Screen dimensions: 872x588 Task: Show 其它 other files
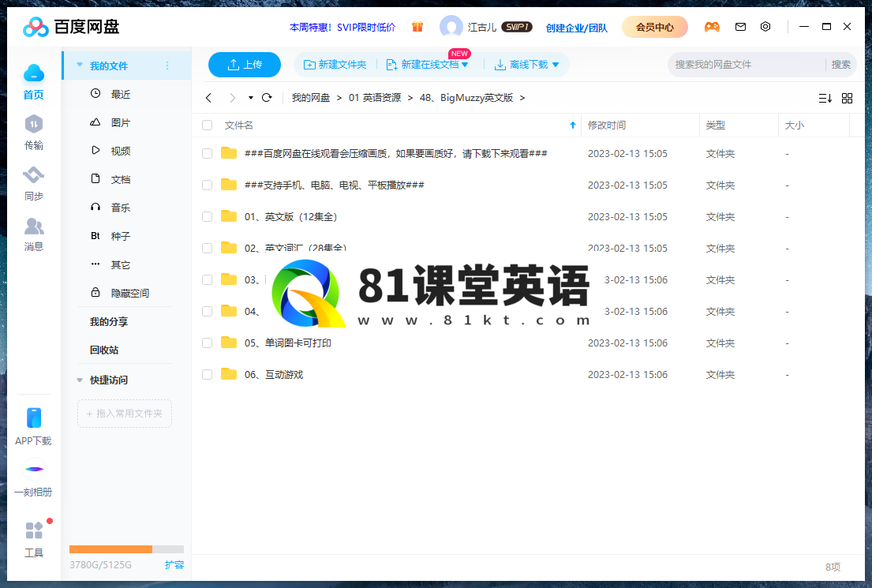[120, 264]
